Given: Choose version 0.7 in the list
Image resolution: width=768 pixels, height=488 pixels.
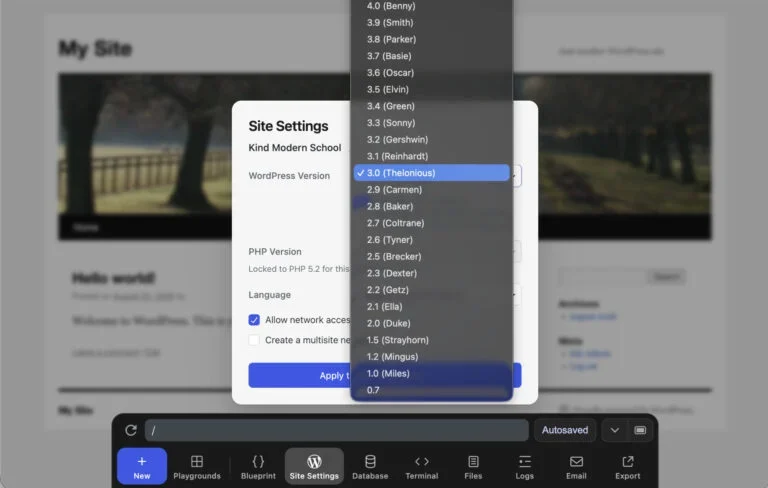Looking at the screenshot, I should pos(432,390).
